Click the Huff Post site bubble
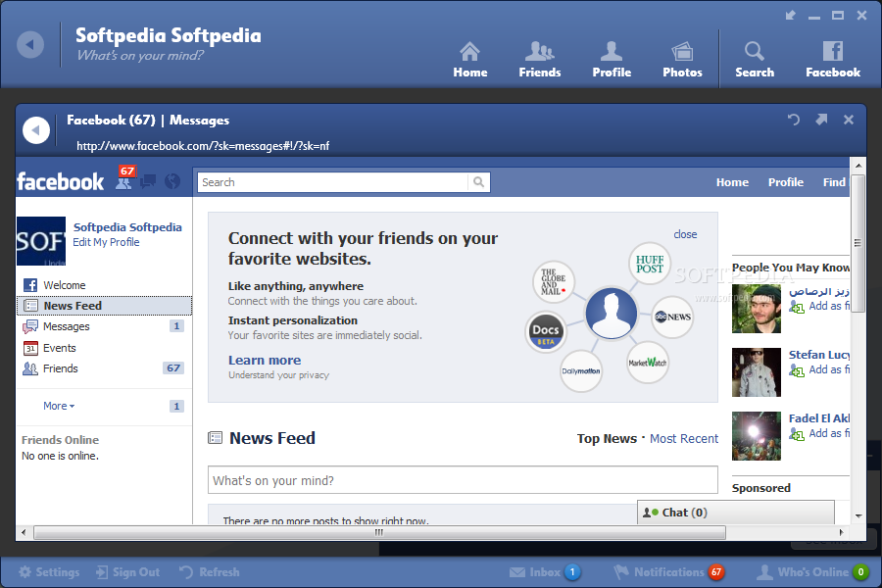Viewport: 882px width, 588px height. coord(650,264)
